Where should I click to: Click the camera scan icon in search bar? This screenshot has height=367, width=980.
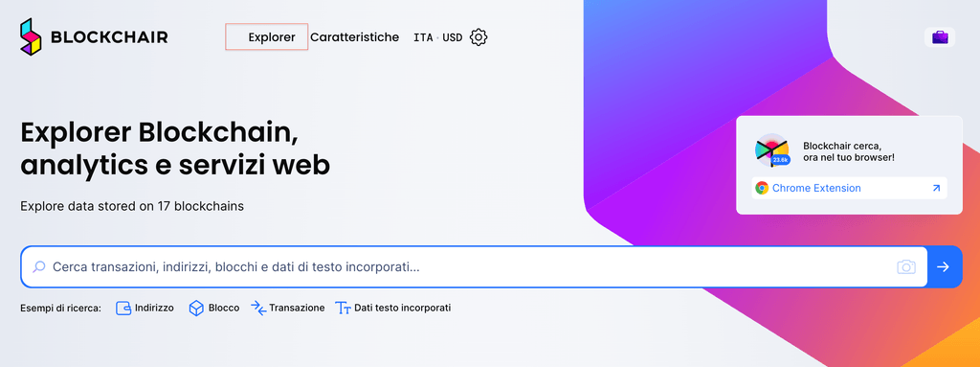[x=906, y=266]
